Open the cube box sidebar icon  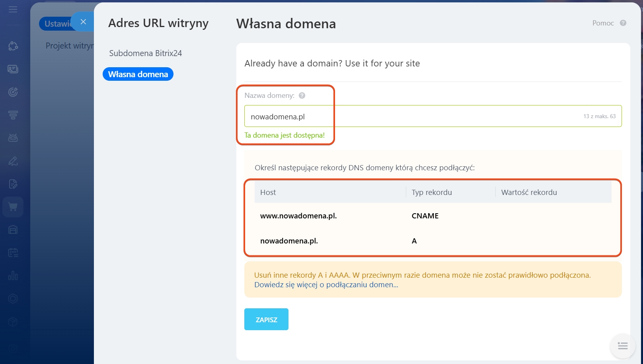(13, 321)
